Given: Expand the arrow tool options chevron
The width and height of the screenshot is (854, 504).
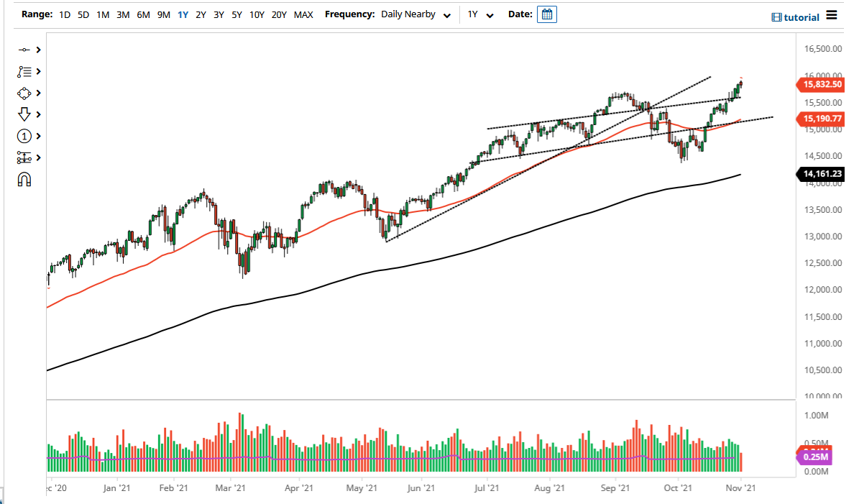Looking at the screenshot, I should tap(38, 114).
